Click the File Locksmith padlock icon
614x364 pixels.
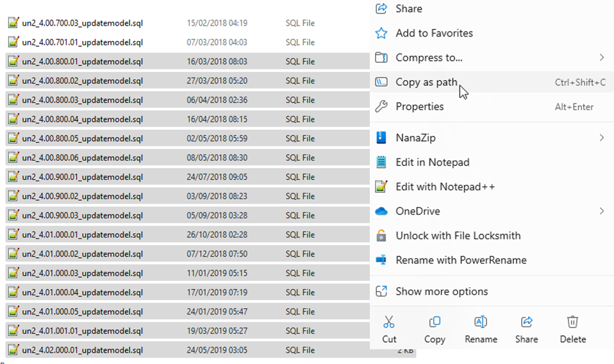pyautogui.click(x=381, y=236)
